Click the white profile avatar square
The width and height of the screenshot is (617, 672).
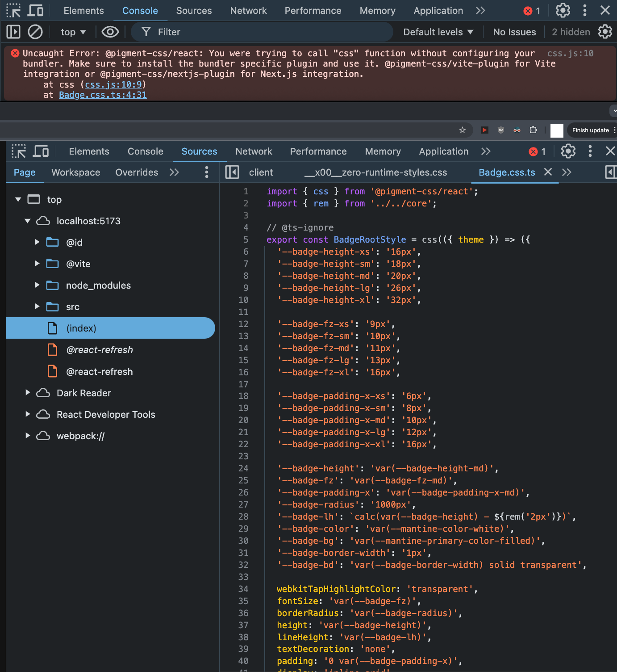(557, 130)
